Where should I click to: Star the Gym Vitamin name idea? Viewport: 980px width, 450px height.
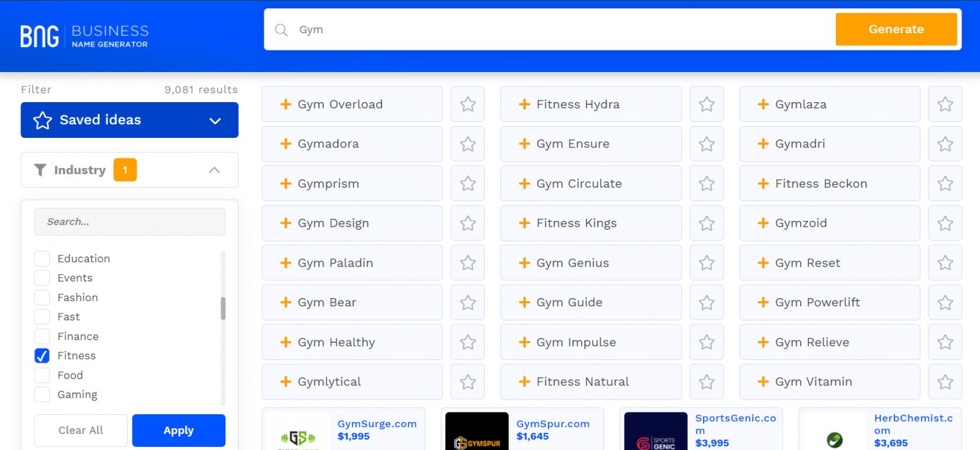coord(945,382)
